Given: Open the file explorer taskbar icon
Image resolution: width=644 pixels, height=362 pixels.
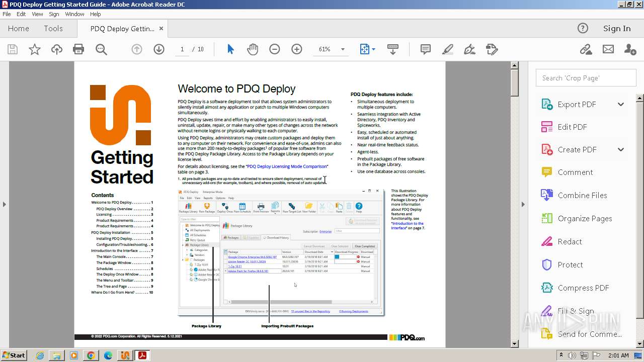Looking at the screenshot, I should 57,355.
